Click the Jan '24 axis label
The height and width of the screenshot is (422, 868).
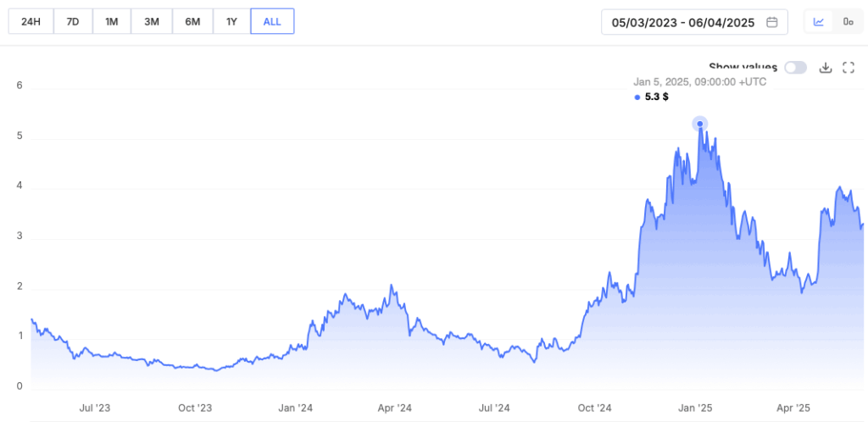point(294,408)
